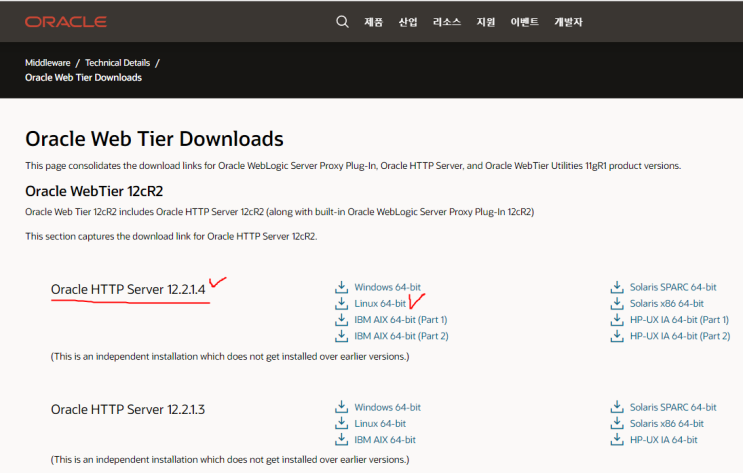Open the 지원 menu
This screenshot has width=743, height=473.
(486, 22)
